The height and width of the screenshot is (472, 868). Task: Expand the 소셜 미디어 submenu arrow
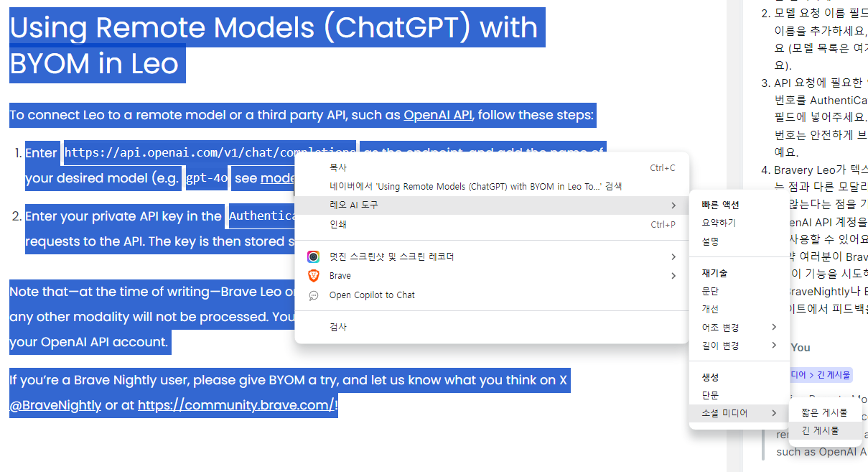(x=774, y=413)
